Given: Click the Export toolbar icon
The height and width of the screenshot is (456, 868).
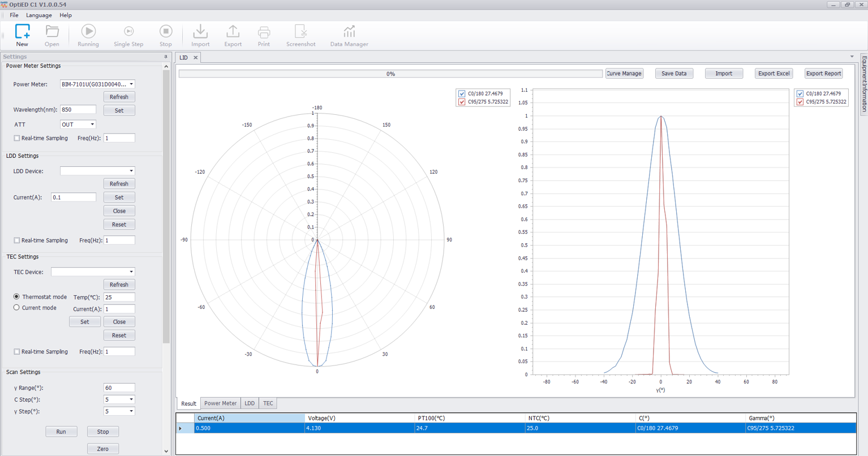Looking at the screenshot, I should (x=233, y=32).
